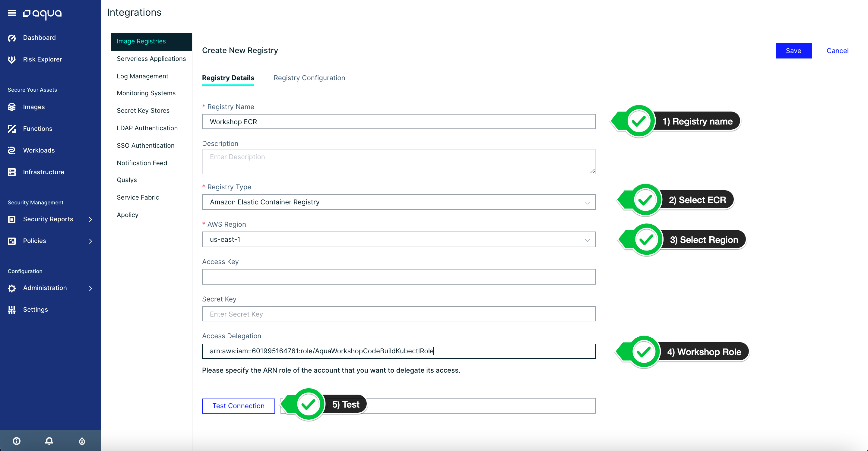Open notifications bell in bottom bar

(x=49, y=441)
